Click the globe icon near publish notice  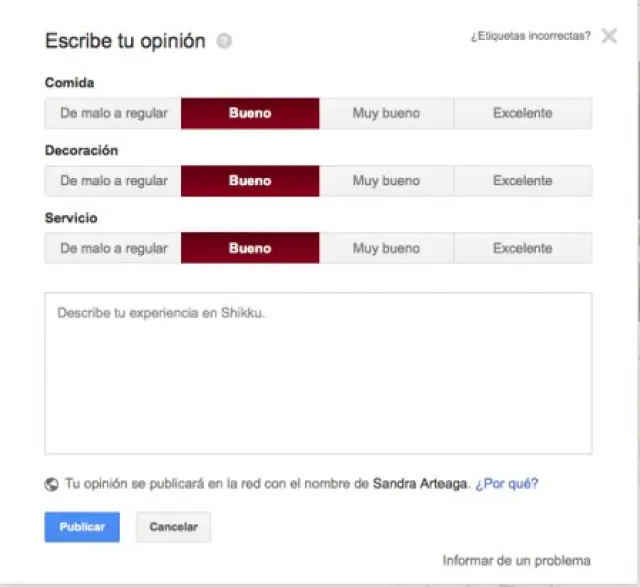52,484
